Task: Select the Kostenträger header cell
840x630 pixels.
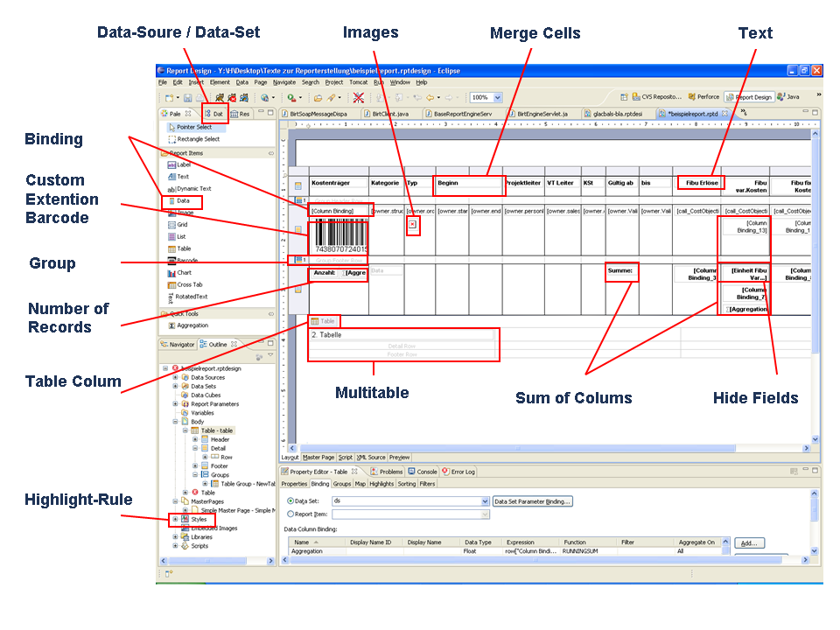Action: (339, 183)
